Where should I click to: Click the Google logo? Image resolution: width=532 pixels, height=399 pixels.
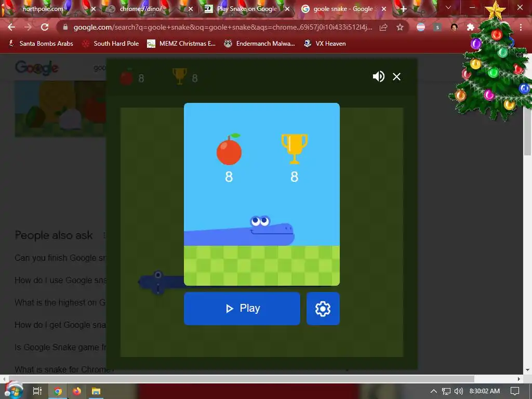point(37,68)
